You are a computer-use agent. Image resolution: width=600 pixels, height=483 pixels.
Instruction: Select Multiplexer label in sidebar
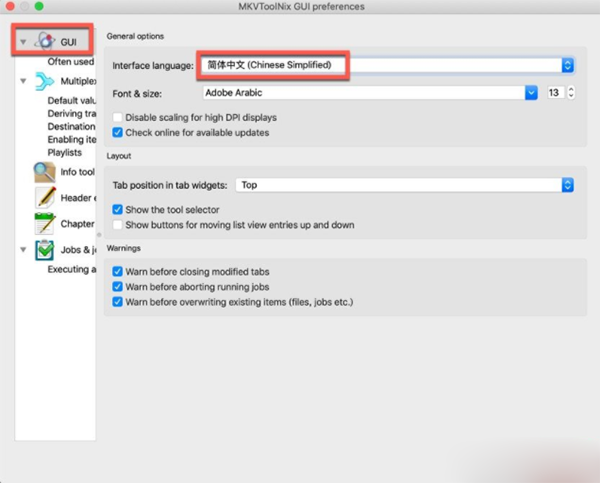(x=78, y=81)
